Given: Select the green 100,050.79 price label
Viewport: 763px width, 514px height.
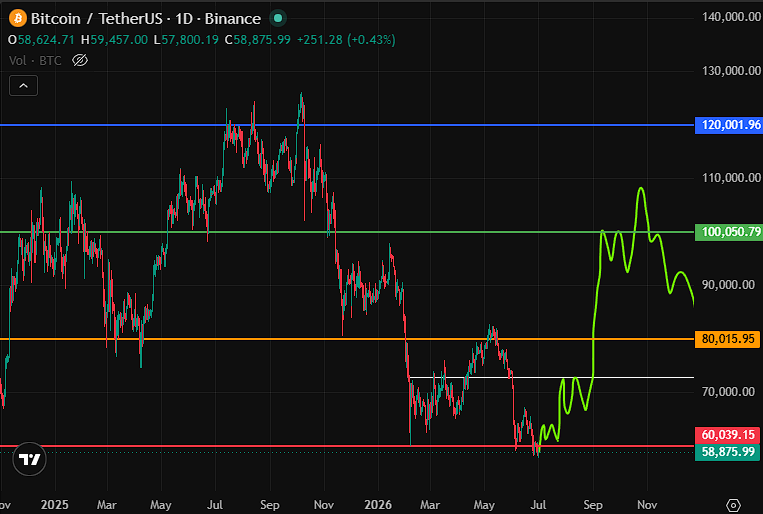Looking at the screenshot, I should tap(728, 232).
